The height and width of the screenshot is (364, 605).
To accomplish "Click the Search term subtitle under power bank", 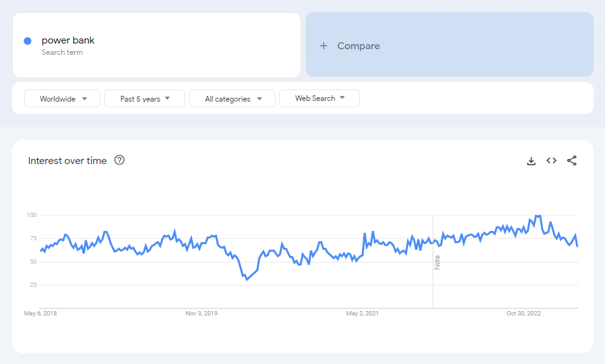I will coord(62,52).
